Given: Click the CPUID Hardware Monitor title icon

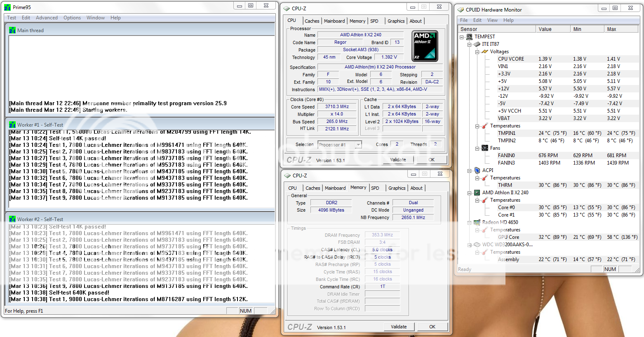Looking at the screenshot, I should pyautogui.click(x=461, y=9).
